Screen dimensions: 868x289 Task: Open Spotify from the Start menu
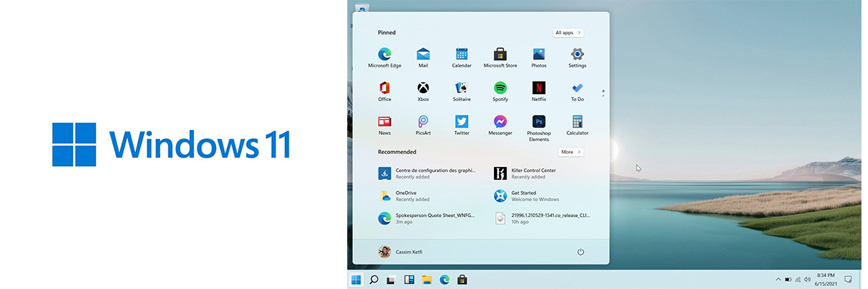501,92
